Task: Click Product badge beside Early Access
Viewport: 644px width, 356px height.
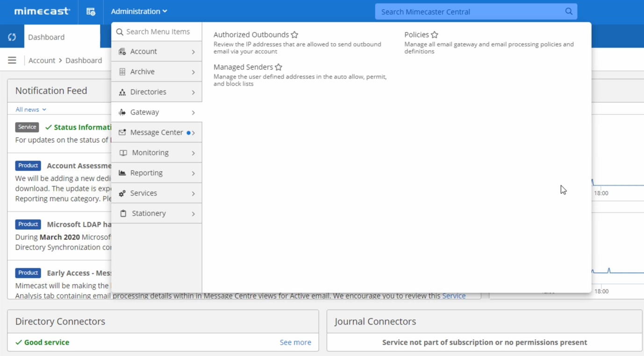Action: pyautogui.click(x=28, y=273)
